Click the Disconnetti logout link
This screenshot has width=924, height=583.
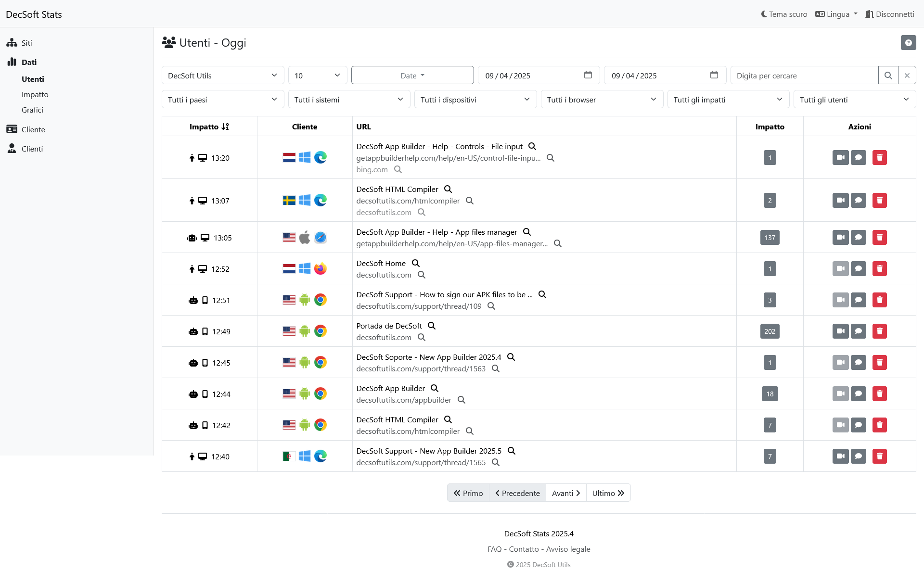[x=889, y=14]
